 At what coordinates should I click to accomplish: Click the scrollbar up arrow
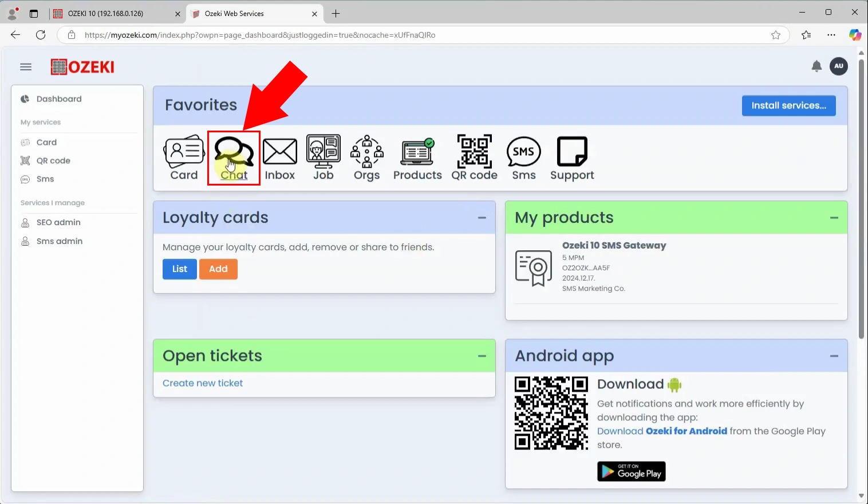pyautogui.click(x=861, y=53)
